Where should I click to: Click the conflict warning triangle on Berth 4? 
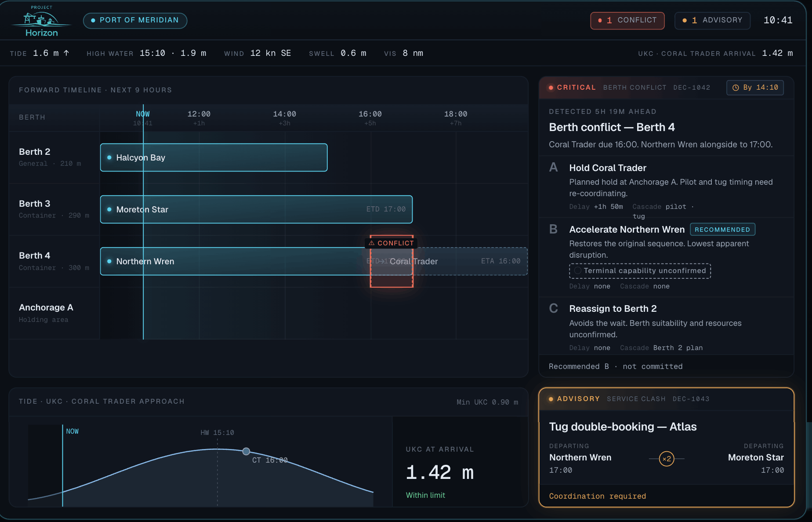372,243
